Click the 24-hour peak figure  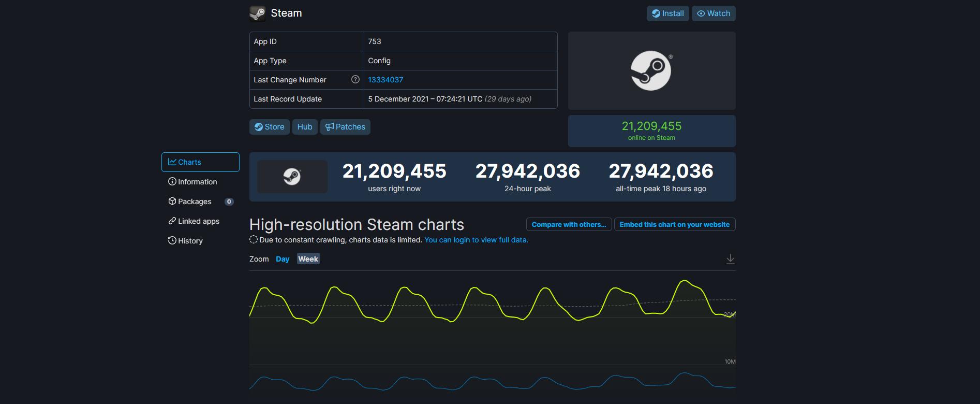point(527,171)
